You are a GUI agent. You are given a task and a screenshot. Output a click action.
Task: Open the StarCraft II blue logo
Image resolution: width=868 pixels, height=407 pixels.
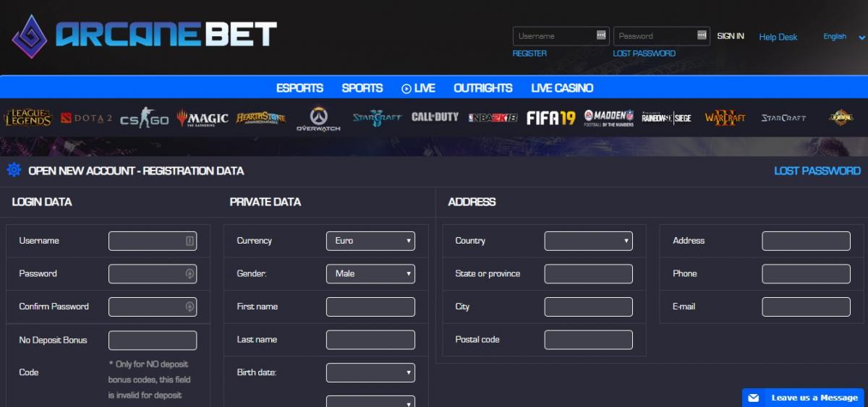point(377,118)
